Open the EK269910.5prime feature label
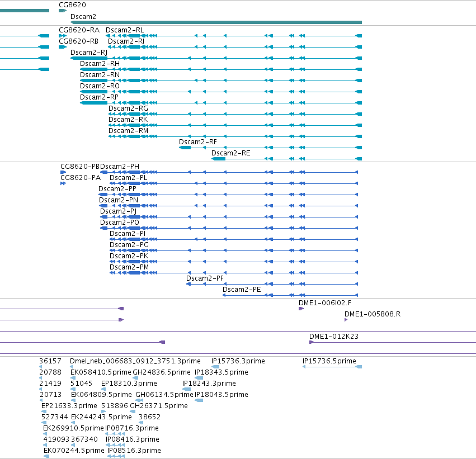 [73, 429]
